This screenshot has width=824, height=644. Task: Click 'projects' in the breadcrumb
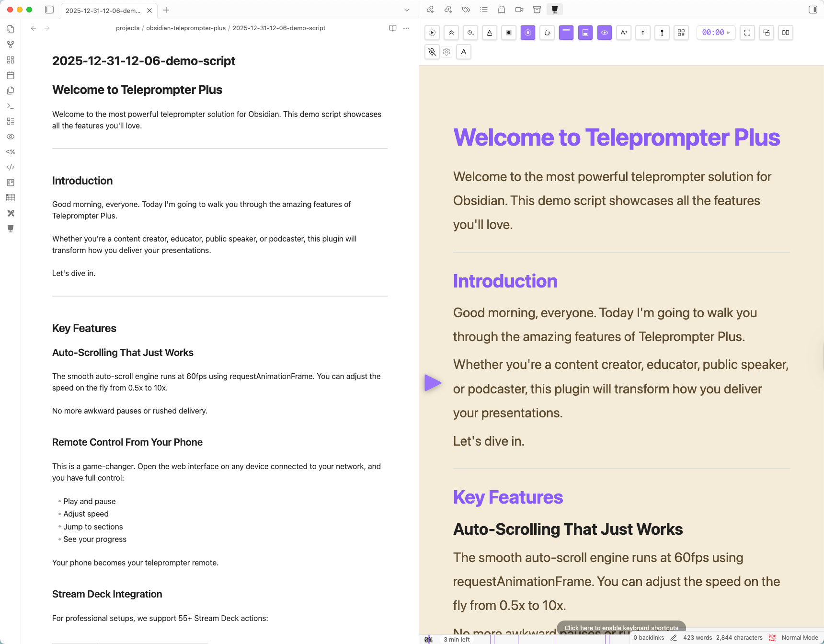(x=127, y=28)
